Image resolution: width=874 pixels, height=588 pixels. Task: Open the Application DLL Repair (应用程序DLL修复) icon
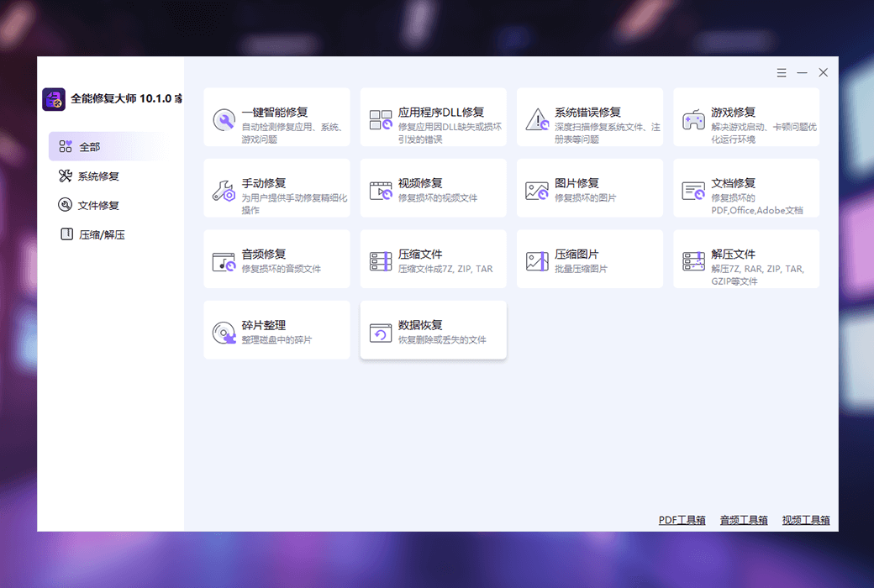tap(381, 119)
